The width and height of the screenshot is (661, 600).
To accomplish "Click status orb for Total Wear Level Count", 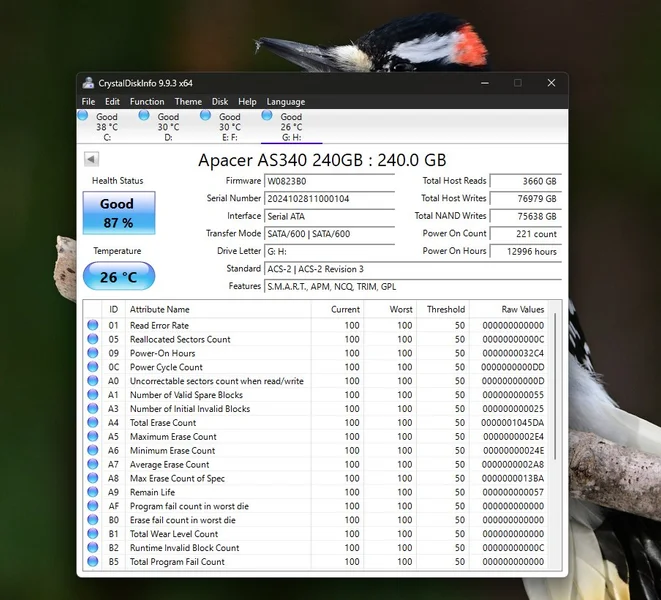I will click(x=93, y=533).
